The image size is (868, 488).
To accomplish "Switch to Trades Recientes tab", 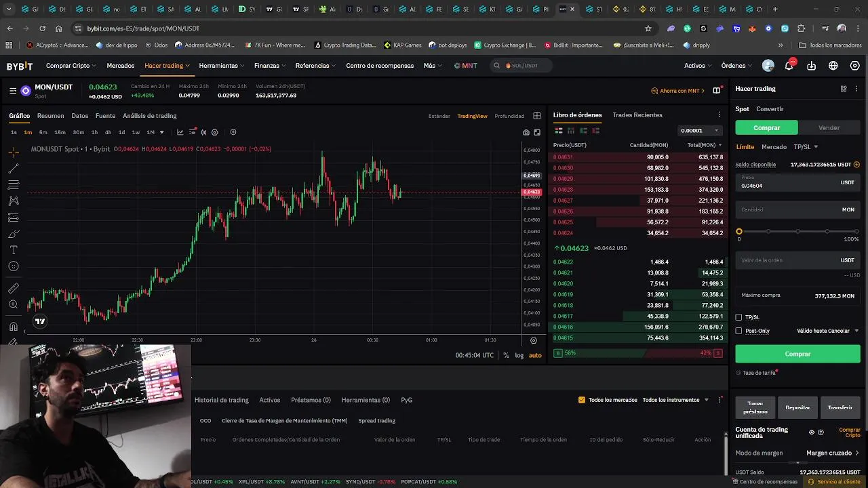I will [x=637, y=115].
